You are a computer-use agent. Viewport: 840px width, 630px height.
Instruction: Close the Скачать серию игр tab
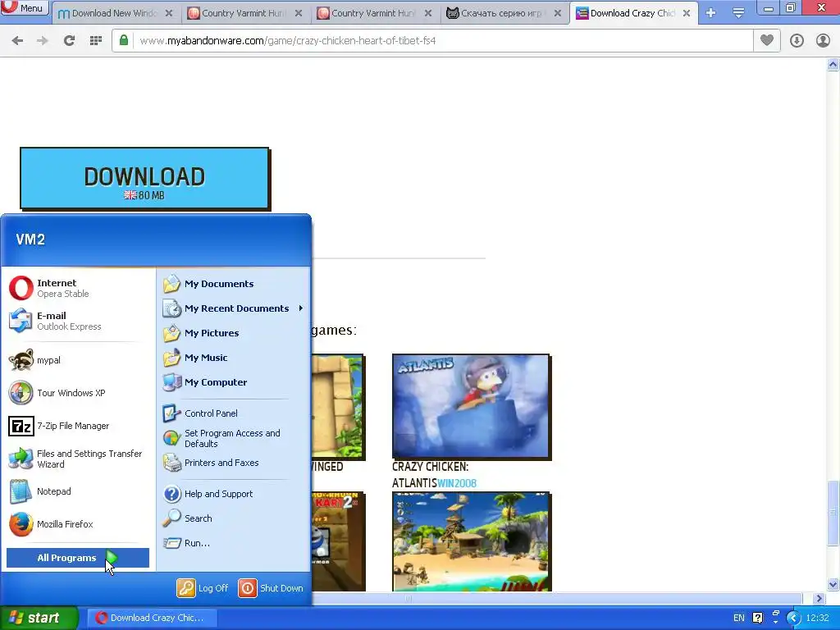click(x=558, y=13)
